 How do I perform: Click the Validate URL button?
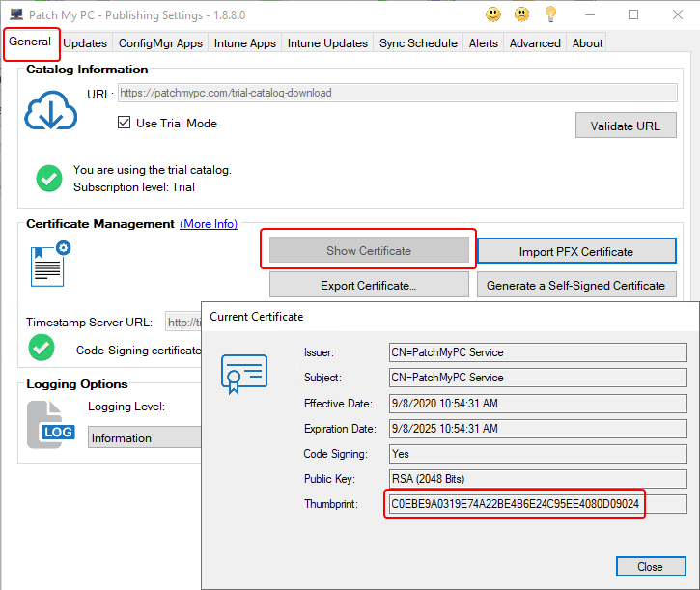626,126
